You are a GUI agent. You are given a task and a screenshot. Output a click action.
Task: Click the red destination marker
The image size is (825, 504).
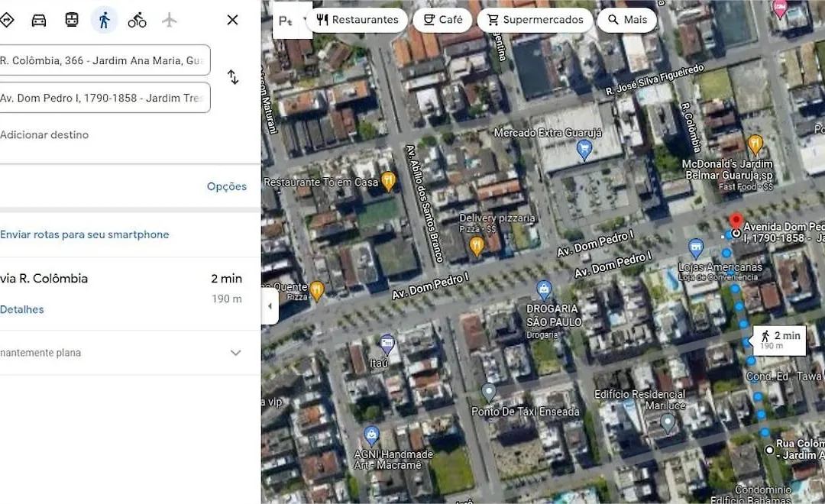[x=736, y=221]
